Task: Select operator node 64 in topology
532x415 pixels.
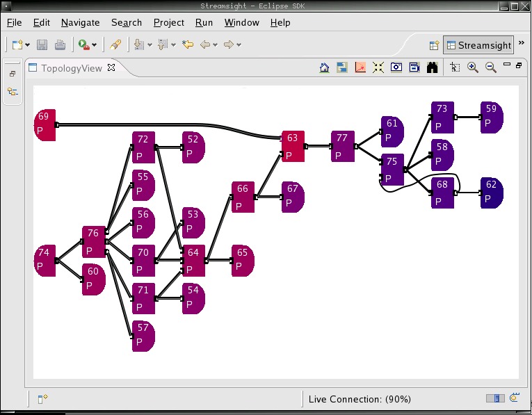Action: click(x=193, y=260)
